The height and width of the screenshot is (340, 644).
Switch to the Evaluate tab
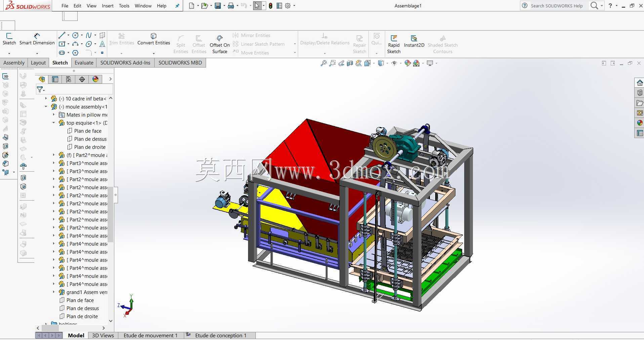84,62
